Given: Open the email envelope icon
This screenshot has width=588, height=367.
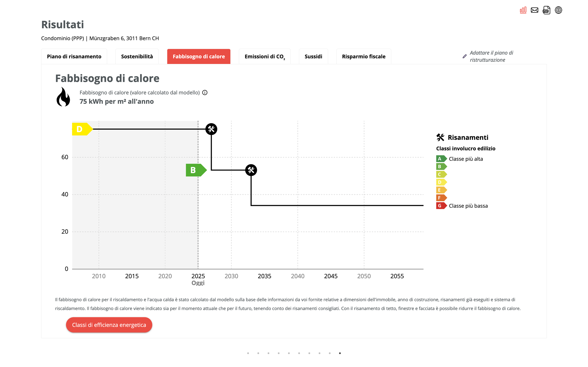Looking at the screenshot, I should pyautogui.click(x=534, y=10).
